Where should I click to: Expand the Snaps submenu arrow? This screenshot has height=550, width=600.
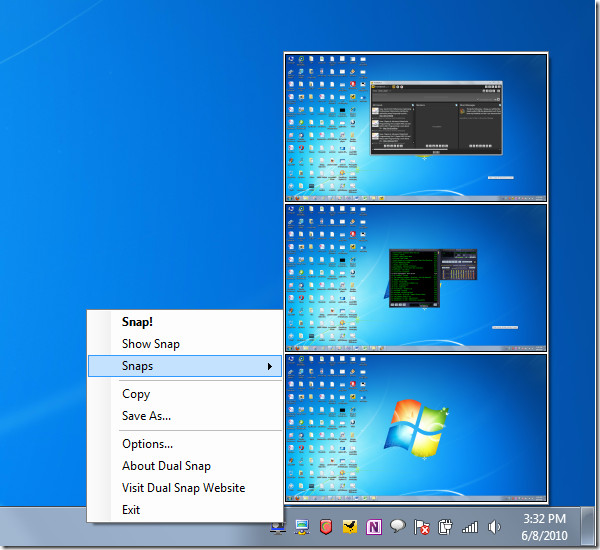(x=269, y=367)
